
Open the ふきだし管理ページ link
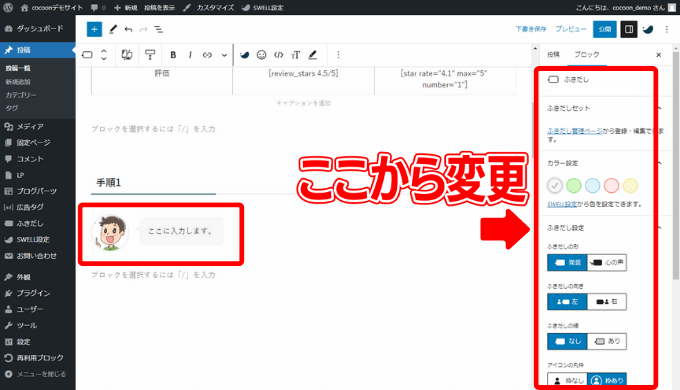coord(575,131)
